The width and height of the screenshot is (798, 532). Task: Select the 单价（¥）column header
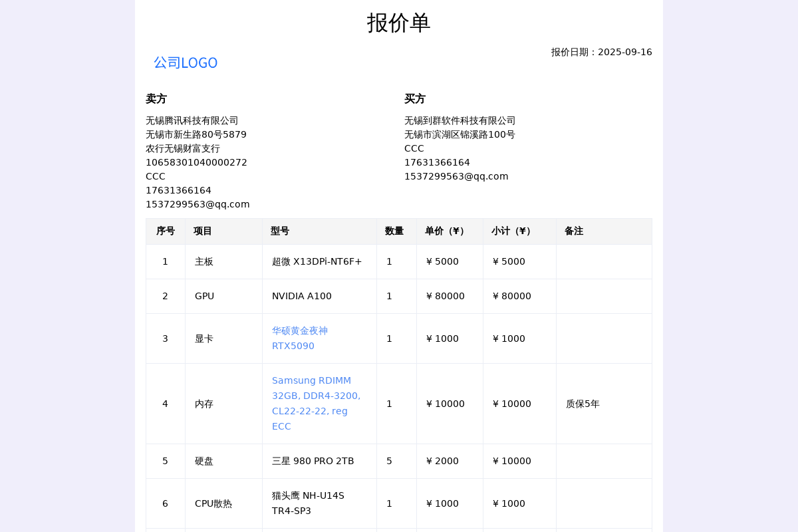(446, 231)
